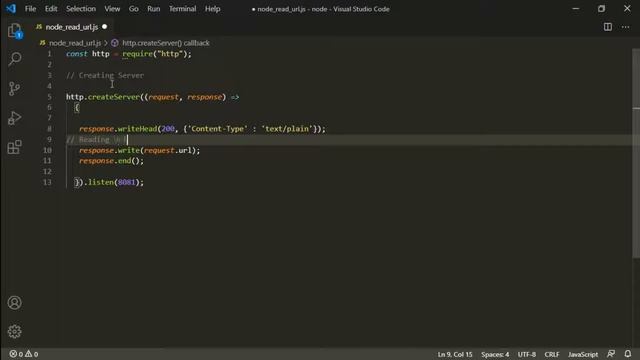Click the 'text/plain' string
Screen dimensions: 640x360
[287, 129]
